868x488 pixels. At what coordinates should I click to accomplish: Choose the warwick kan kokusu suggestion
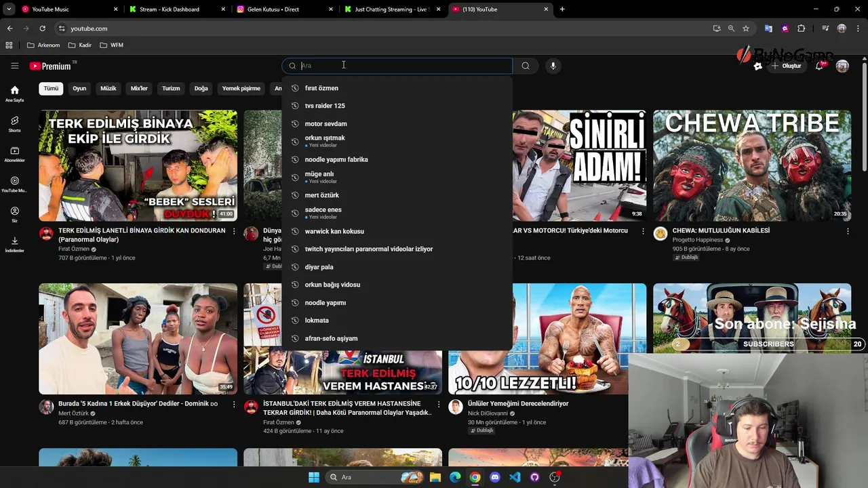coord(397,231)
